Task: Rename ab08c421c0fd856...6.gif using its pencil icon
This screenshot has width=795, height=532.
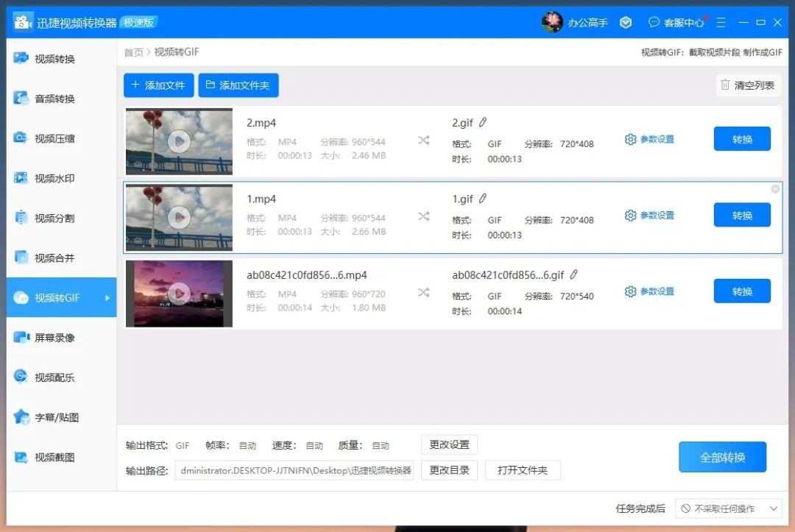Action: (573, 274)
